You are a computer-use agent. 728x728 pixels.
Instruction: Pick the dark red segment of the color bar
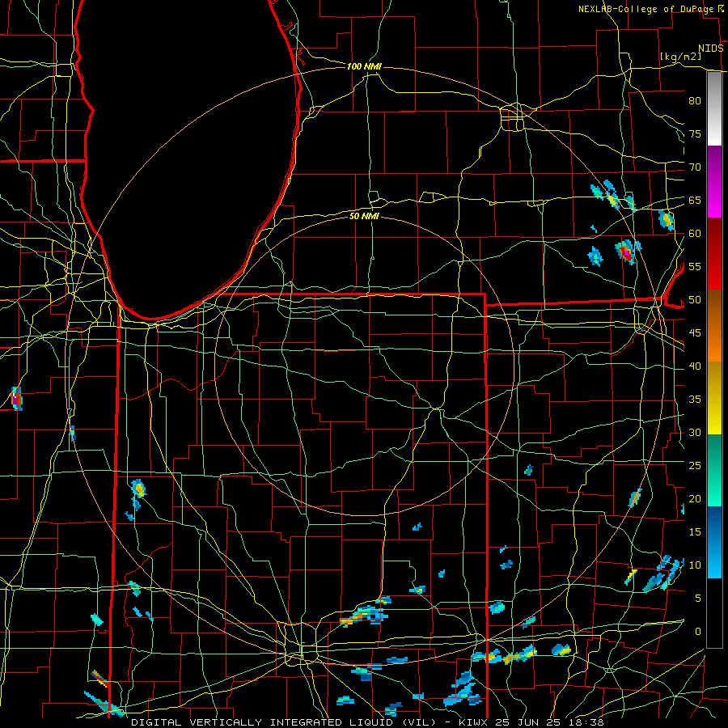(x=714, y=253)
